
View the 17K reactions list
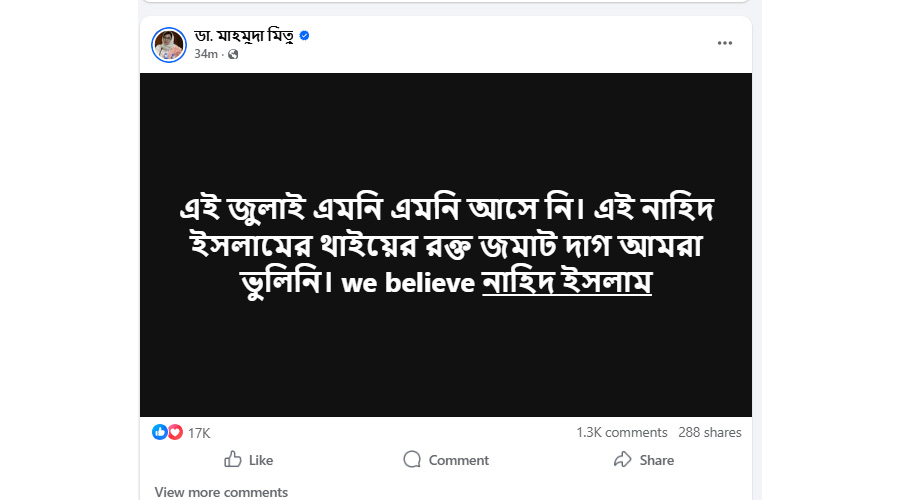(199, 433)
